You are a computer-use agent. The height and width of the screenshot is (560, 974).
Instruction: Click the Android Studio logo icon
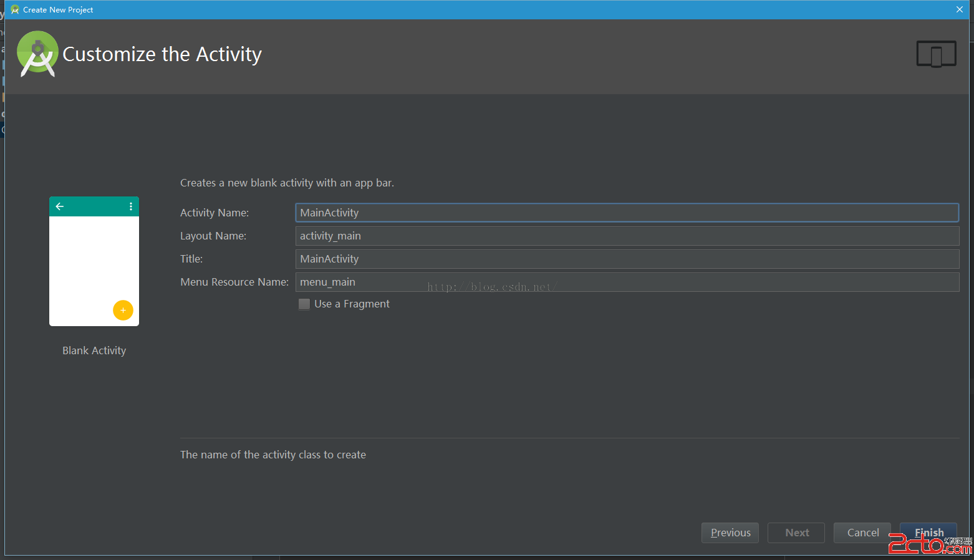pyautogui.click(x=37, y=54)
